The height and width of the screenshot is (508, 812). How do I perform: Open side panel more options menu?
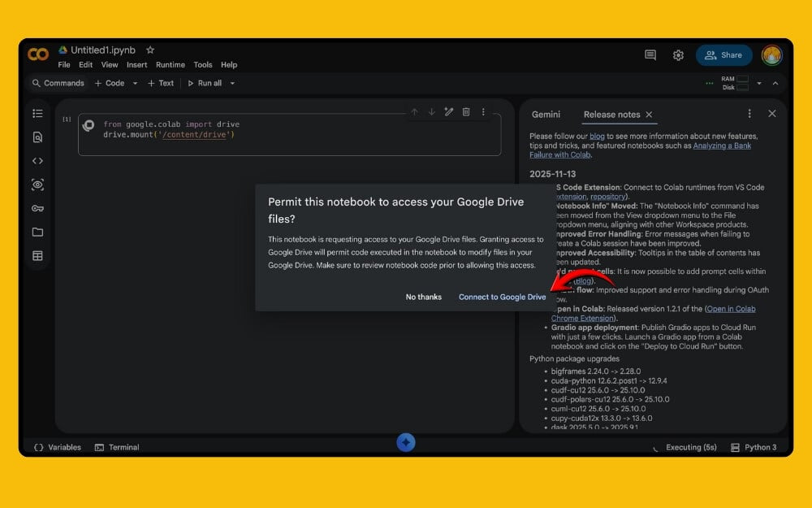(749, 114)
